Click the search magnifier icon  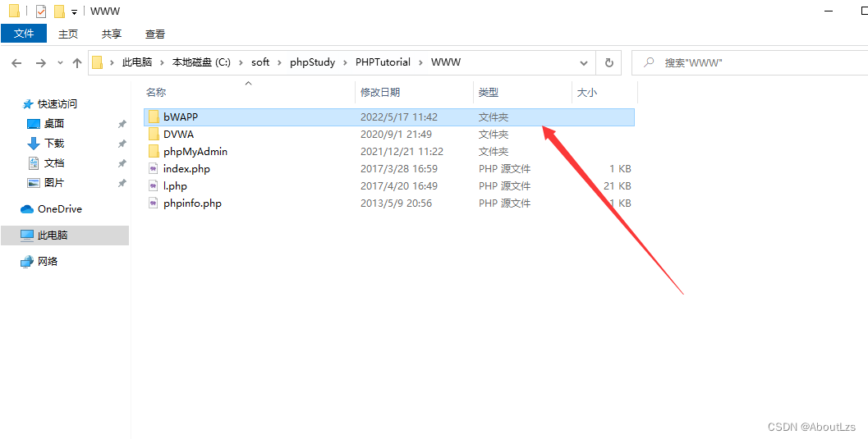[x=650, y=62]
